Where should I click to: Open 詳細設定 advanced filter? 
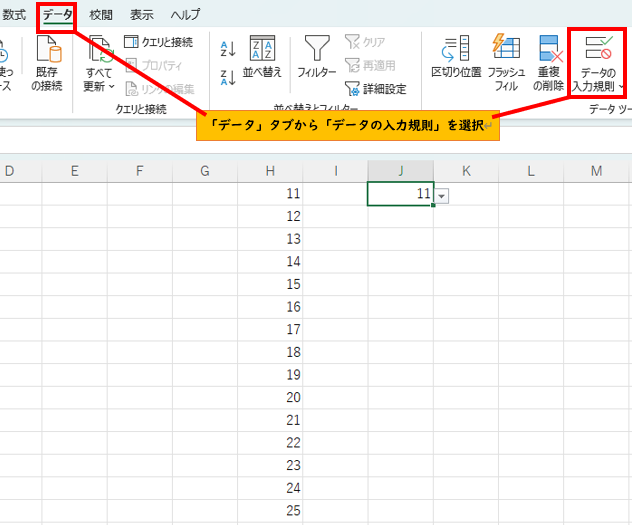click(x=375, y=89)
